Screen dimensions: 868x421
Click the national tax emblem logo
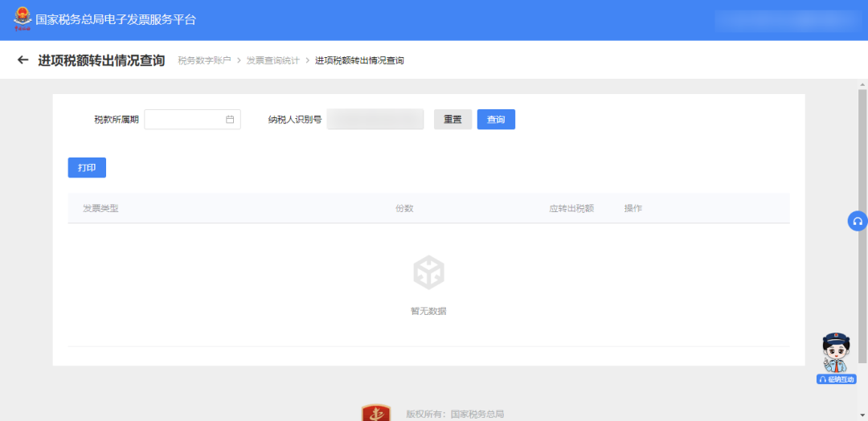23,18
